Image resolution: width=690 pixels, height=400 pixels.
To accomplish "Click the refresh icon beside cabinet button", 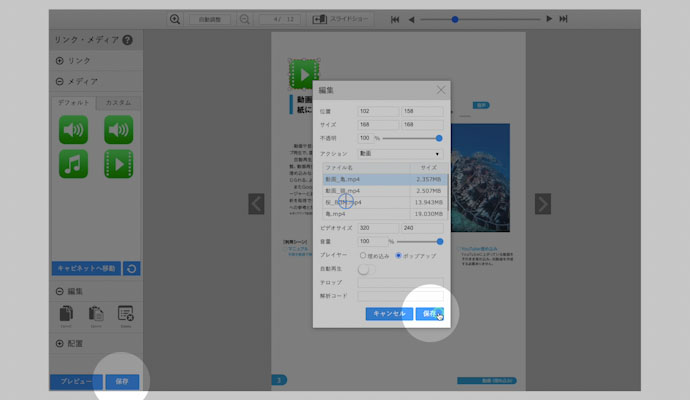I will pyautogui.click(x=131, y=268).
